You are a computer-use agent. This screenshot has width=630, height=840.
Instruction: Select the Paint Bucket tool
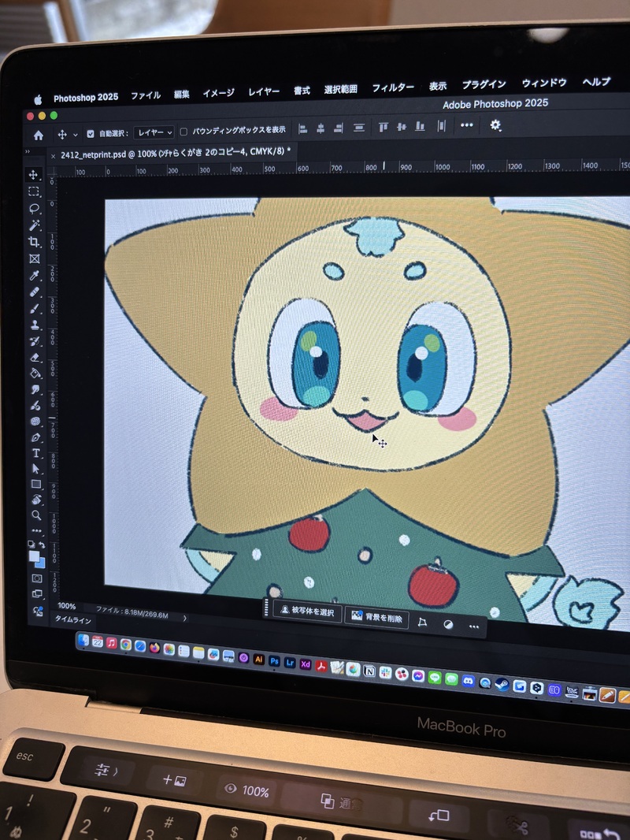pyautogui.click(x=35, y=373)
